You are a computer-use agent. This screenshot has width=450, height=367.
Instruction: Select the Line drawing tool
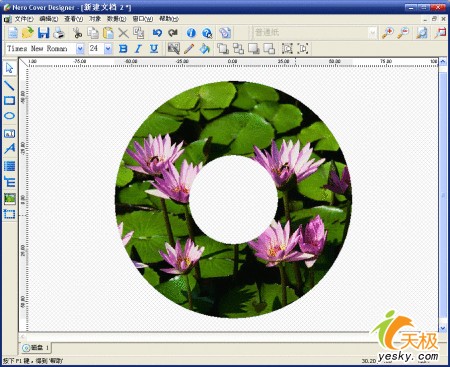(9, 85)
